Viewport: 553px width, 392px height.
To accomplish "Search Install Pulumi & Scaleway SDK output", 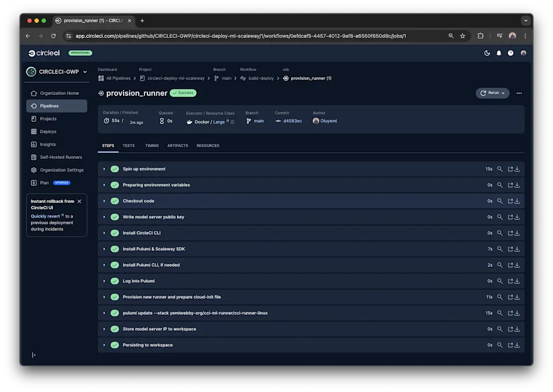I will pyautogui.click(x=500, y=249).
